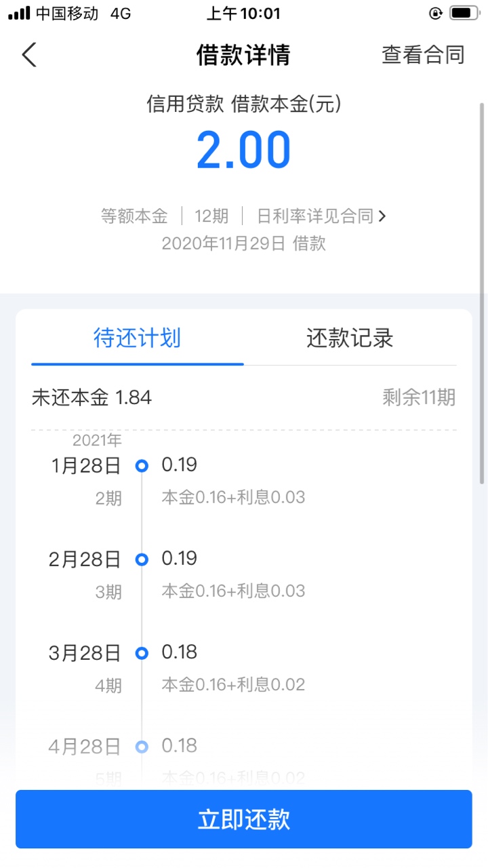Image resolution: width=488 pixels, height=868 pixels.
Task: Select the 2月28日 timeline circle marker
Action: (x=142, y=559)
